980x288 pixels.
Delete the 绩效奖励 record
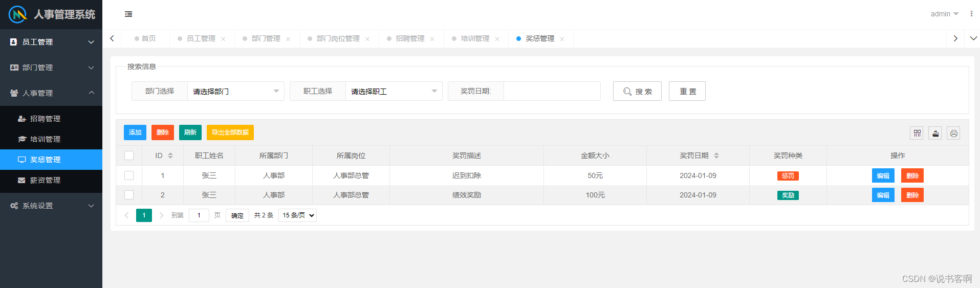pos(912,195)
